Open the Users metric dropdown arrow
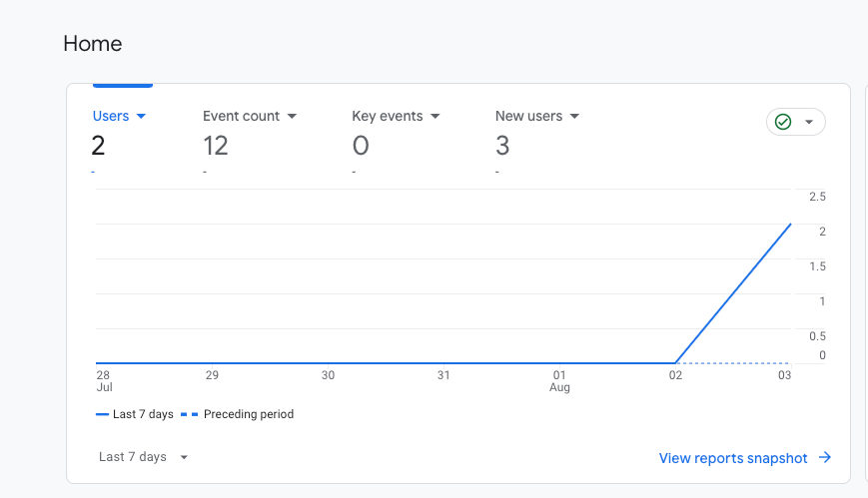This screenshot has height=498, width=868. point(141,117)
